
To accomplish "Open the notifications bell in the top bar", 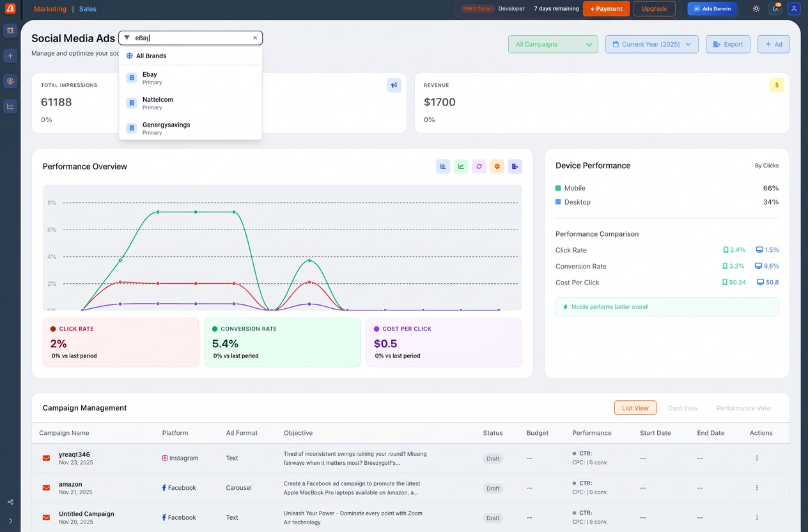I will tap(775, 9).
